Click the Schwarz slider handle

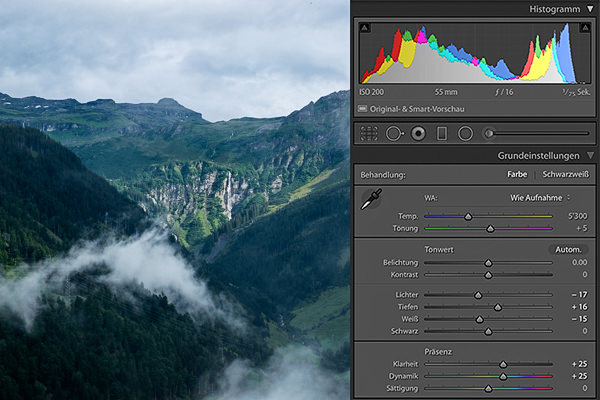tap(488, 332)
